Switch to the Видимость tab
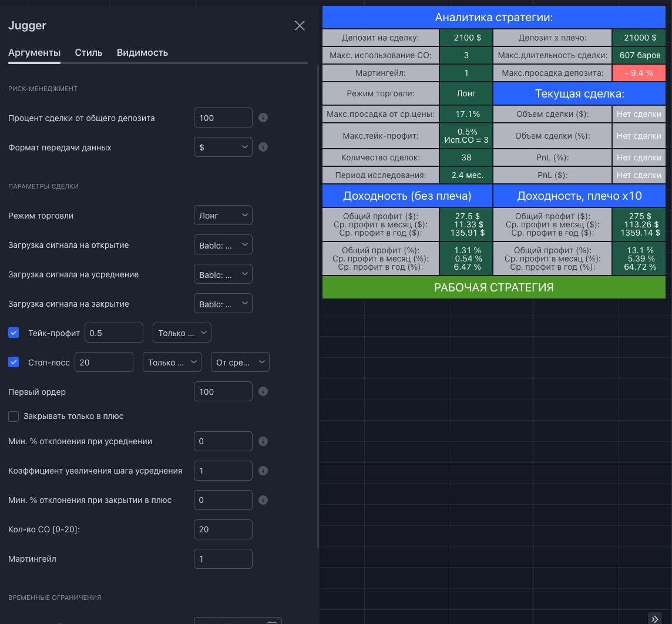Screen dimensions: 672x624 (142, 52)
